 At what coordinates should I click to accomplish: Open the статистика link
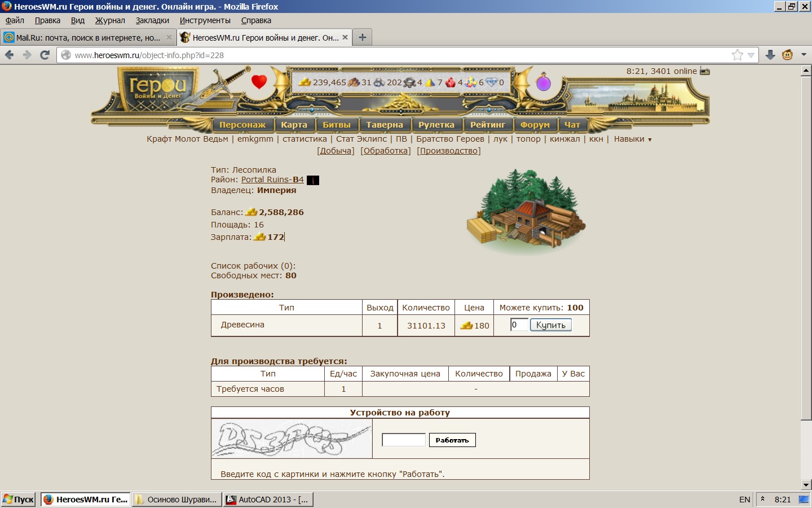(x=304, y=139)
